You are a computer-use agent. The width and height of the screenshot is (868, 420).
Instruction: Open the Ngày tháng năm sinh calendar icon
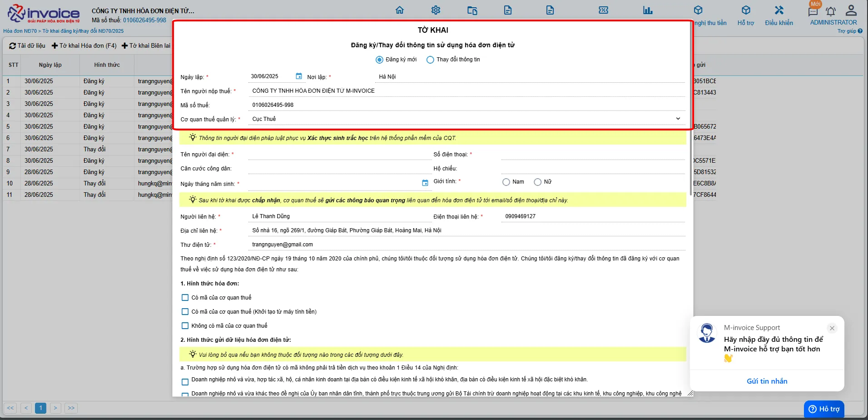click(x=425, y=183)
